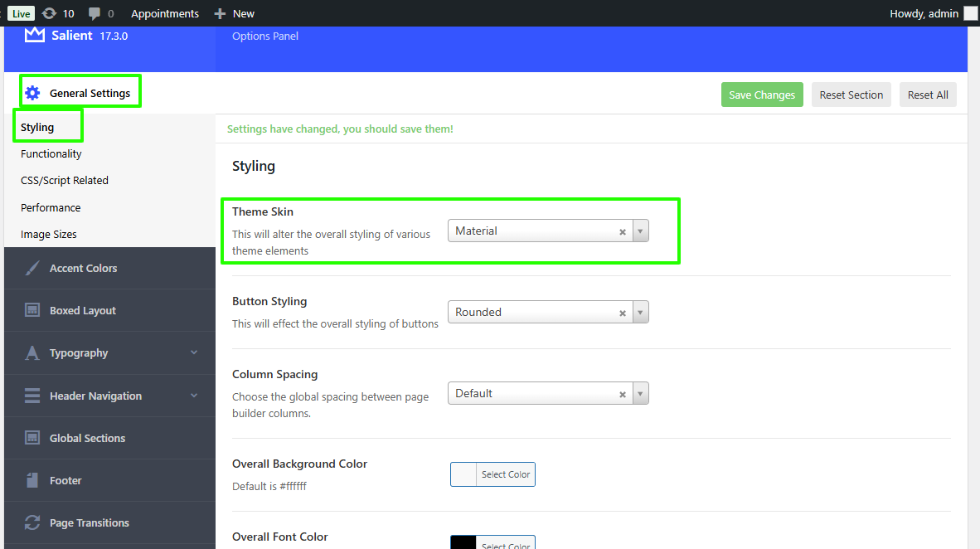Clear the Theme Skin selection with x
The height and width of the screenshot is (549, 980).
click(623, 232)
